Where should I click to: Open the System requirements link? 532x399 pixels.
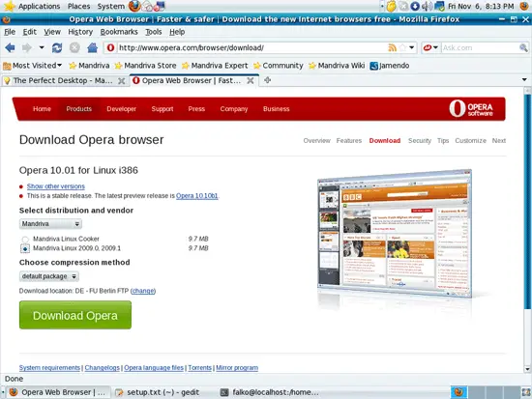pyautogui.click(x=50, y=368)
